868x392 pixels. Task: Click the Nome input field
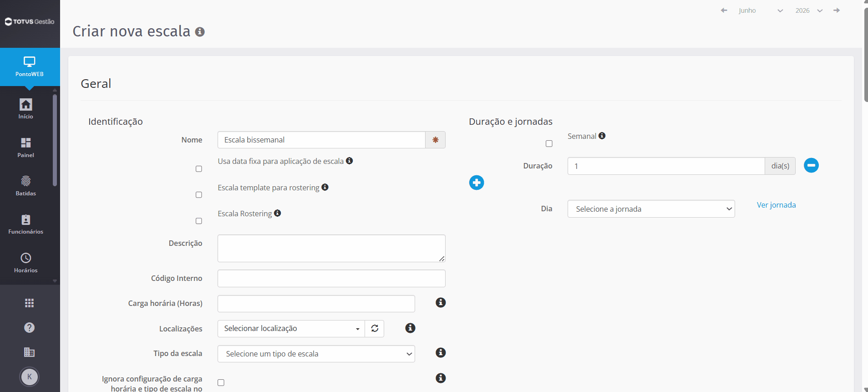321,140
